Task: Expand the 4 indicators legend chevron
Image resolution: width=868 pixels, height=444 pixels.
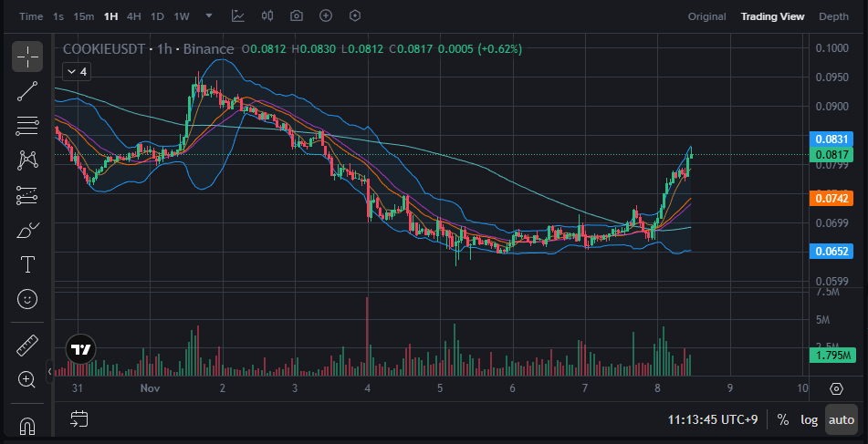Action: [77, 71]
